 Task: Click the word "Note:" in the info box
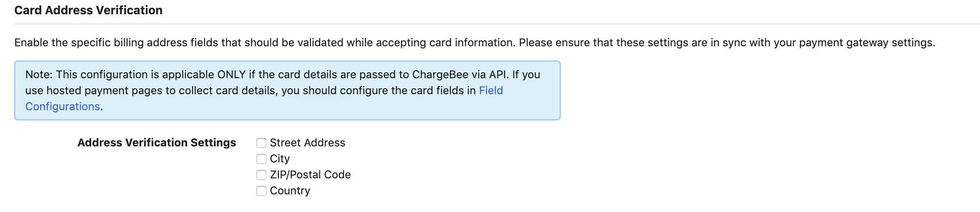39,75
